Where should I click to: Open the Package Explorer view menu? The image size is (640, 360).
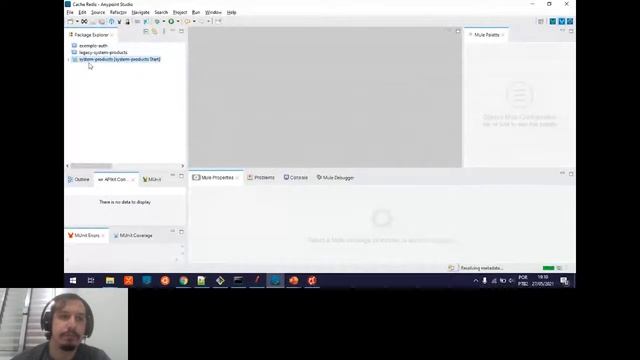164,31
